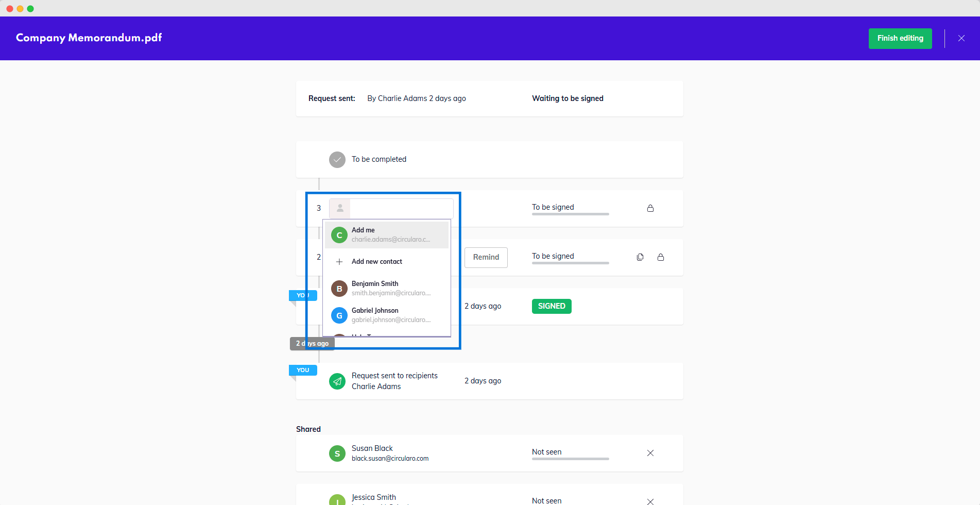Click the signer 3 name input field

[401, 208]
